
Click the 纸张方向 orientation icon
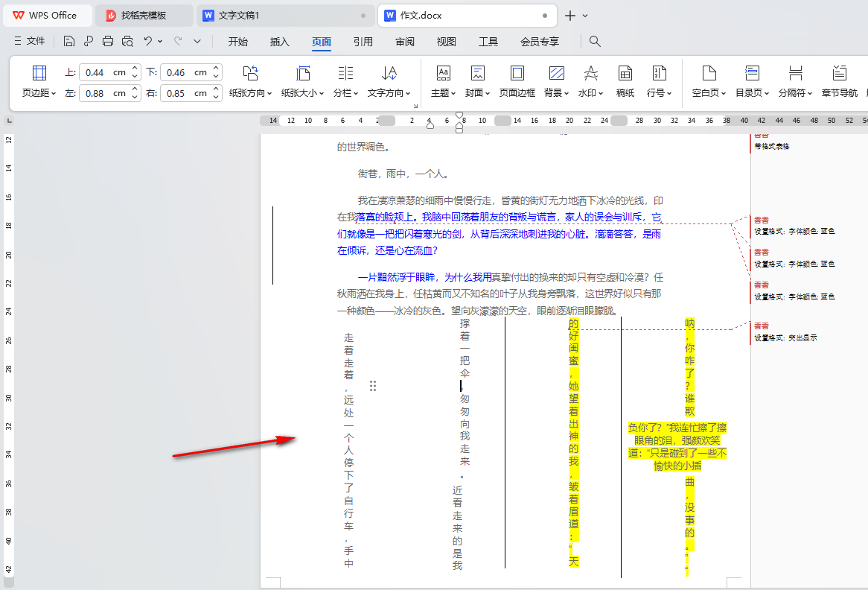(x=250, y=73)
